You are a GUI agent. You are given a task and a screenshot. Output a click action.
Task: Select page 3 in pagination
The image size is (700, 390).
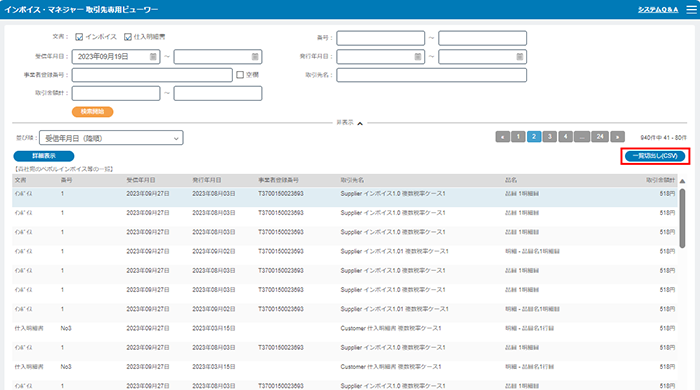click(x=550, y=137)
